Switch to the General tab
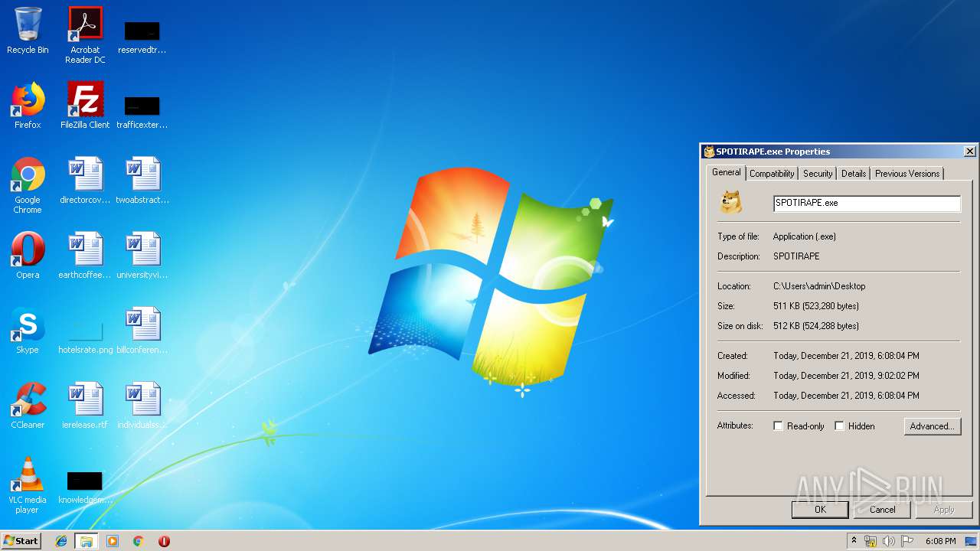This screenshot has width=980, height=551. [726, 172]
